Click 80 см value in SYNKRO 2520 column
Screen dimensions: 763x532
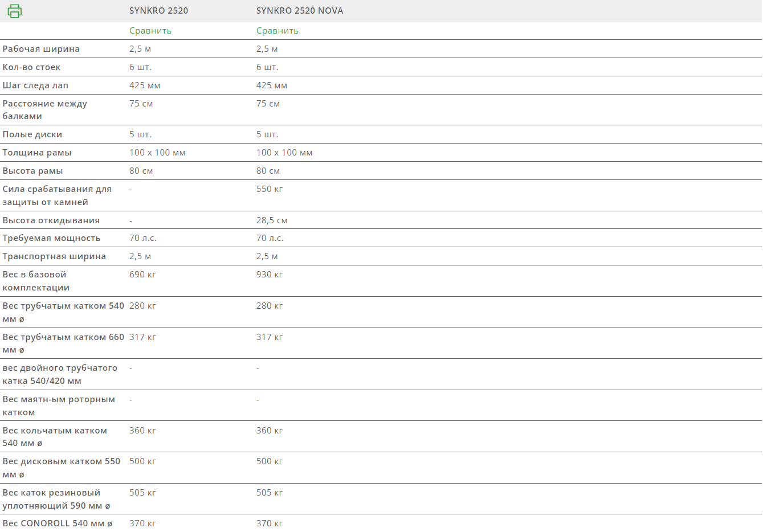tap(141, 171)
